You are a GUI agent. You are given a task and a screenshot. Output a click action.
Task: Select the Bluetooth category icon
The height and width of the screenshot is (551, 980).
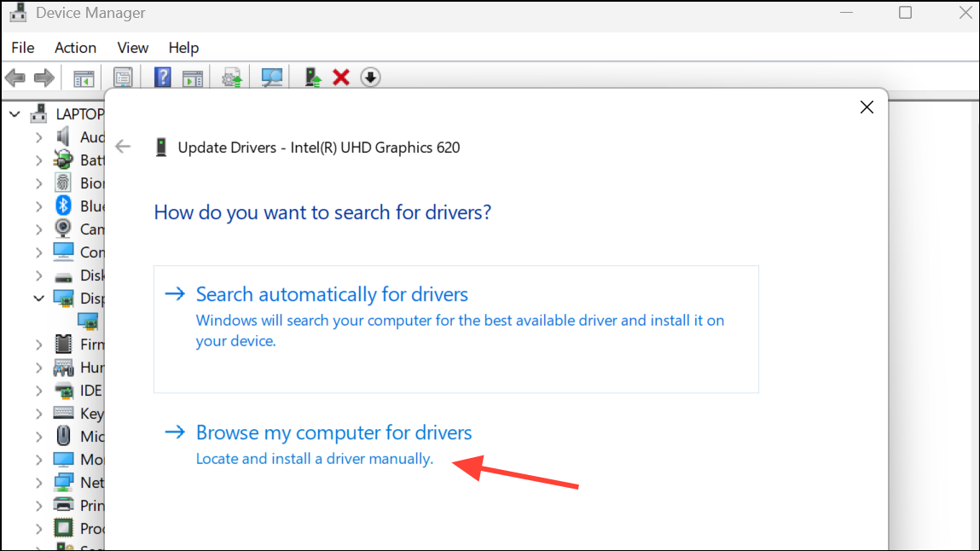63,205
